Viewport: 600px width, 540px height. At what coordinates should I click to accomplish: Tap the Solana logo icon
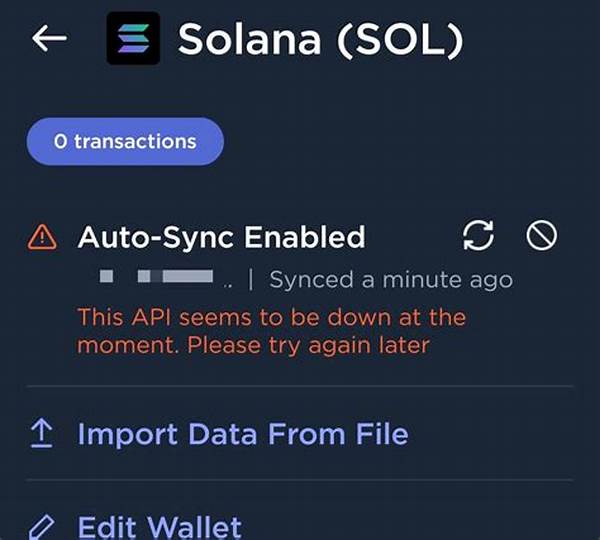[133, 38]
